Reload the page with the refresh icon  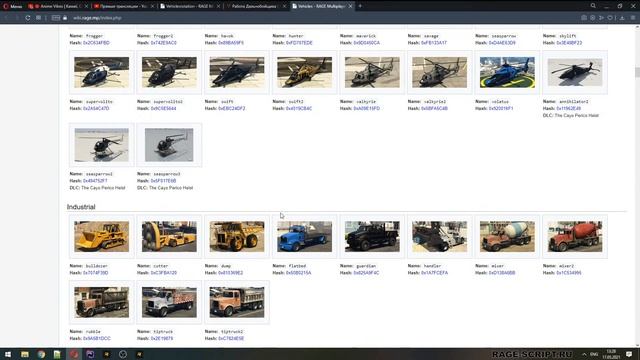(x=28, y=18)
